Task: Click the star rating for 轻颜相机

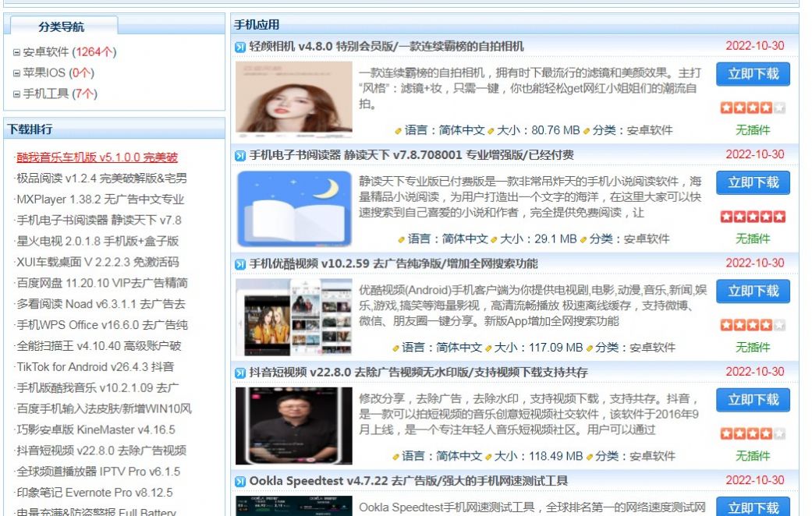Action: (x=753, y=108)
